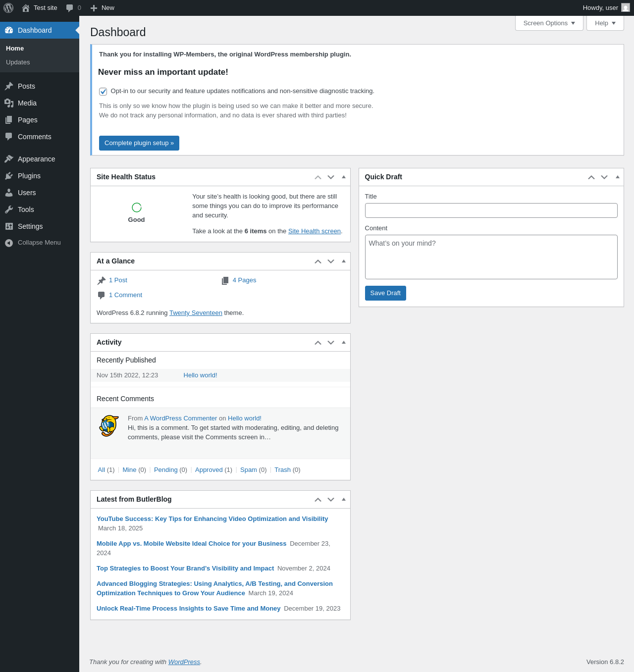
Task: Collapse the At a Glance panel
Action: pos(344,261)
